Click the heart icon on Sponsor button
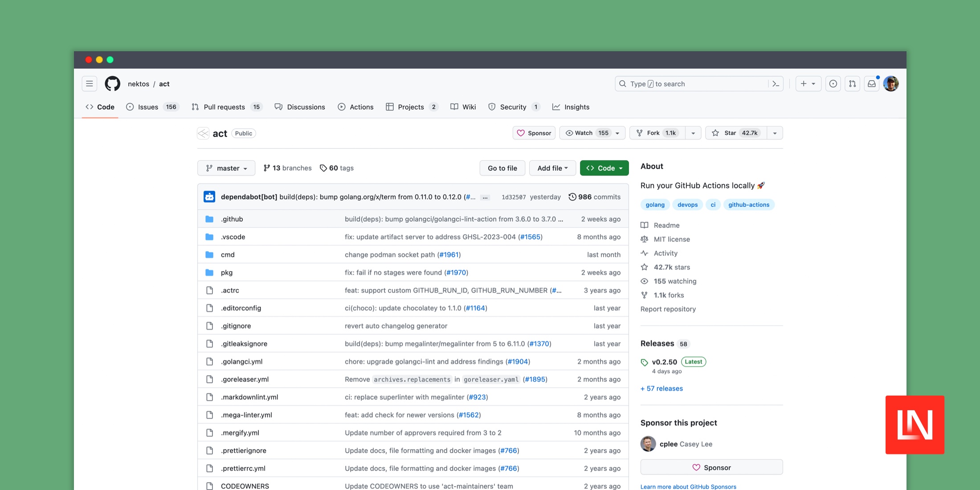 point(522,133)
